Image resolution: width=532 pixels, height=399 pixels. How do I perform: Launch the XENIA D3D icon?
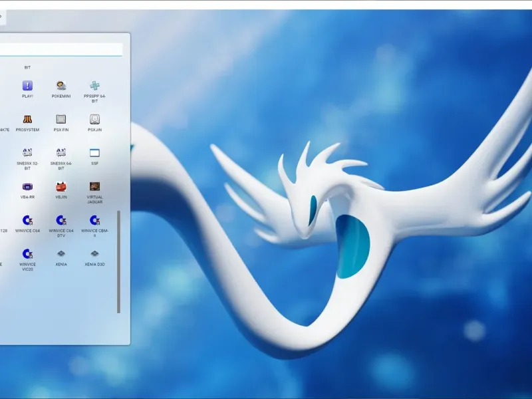pyautogui.click(x=94, y=253)
